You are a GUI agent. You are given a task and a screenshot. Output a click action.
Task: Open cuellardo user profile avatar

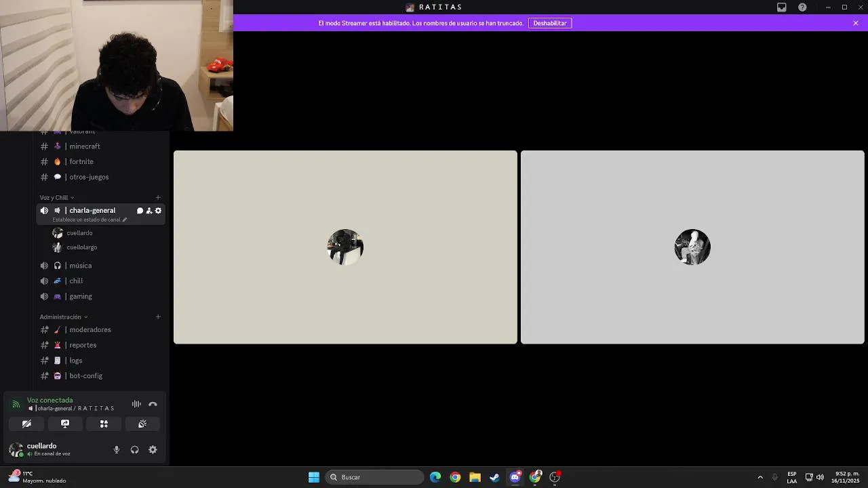pyautogui.click(x=16, y=449)
